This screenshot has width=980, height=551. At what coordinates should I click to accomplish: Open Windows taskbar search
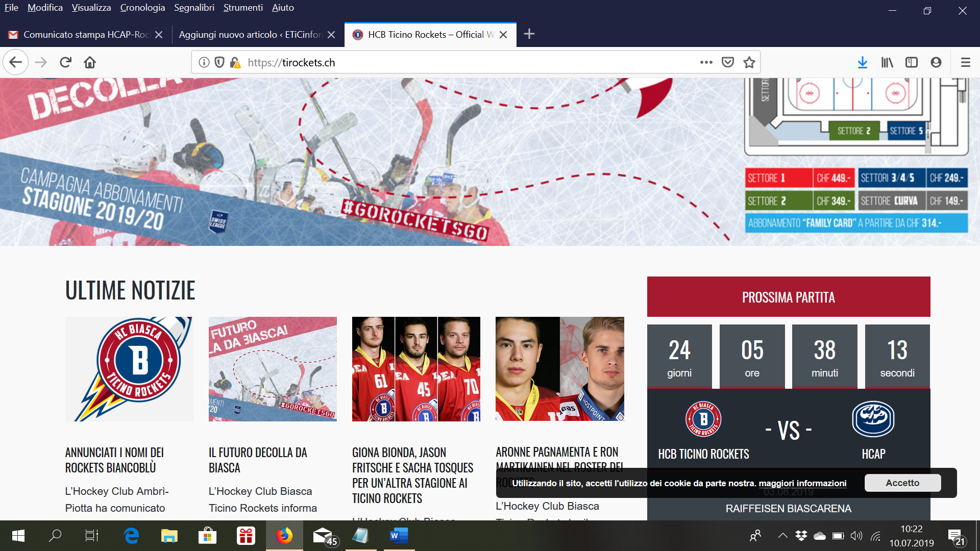click(55, 536)
